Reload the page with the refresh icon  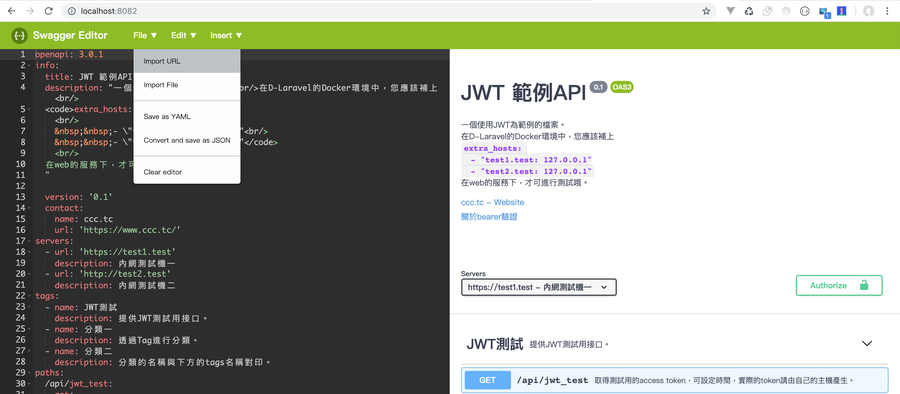pos(49,11)
